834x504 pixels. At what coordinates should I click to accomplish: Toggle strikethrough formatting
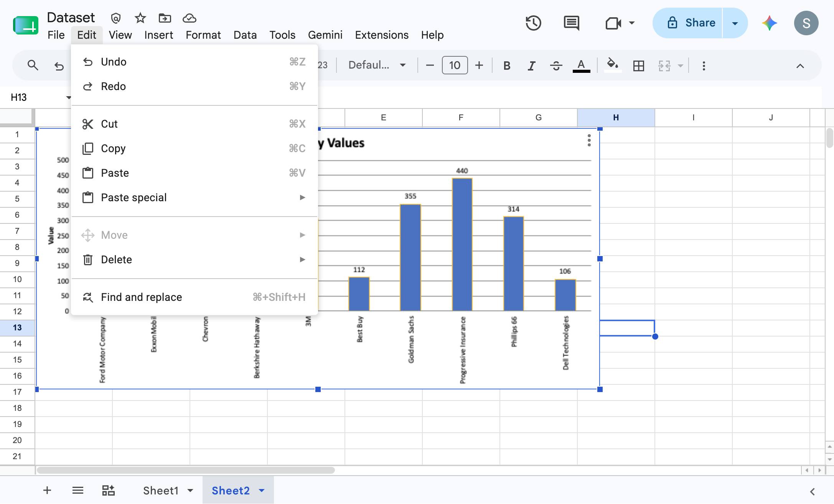(556, 66)
